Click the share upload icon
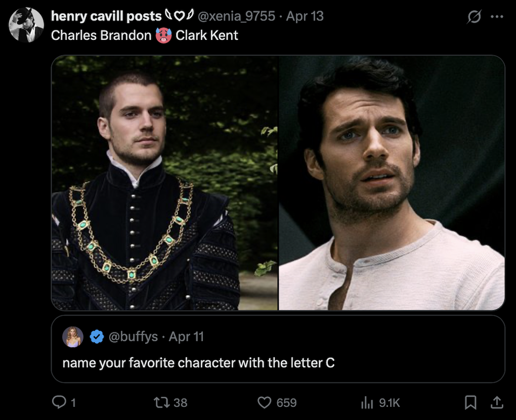 tap(497, 402)
